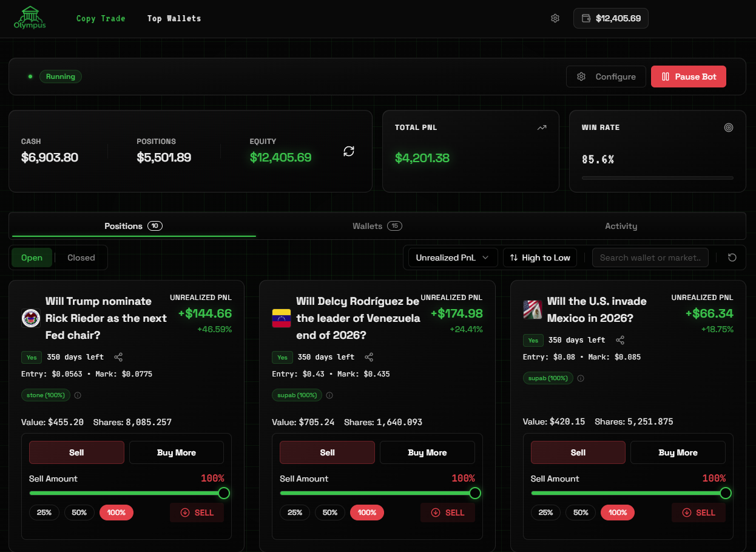Click info icon beside stone (100%) tag

click(78, 395)
